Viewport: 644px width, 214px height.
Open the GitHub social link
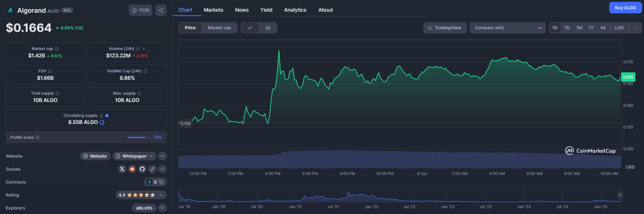click(x=142, y=169)
